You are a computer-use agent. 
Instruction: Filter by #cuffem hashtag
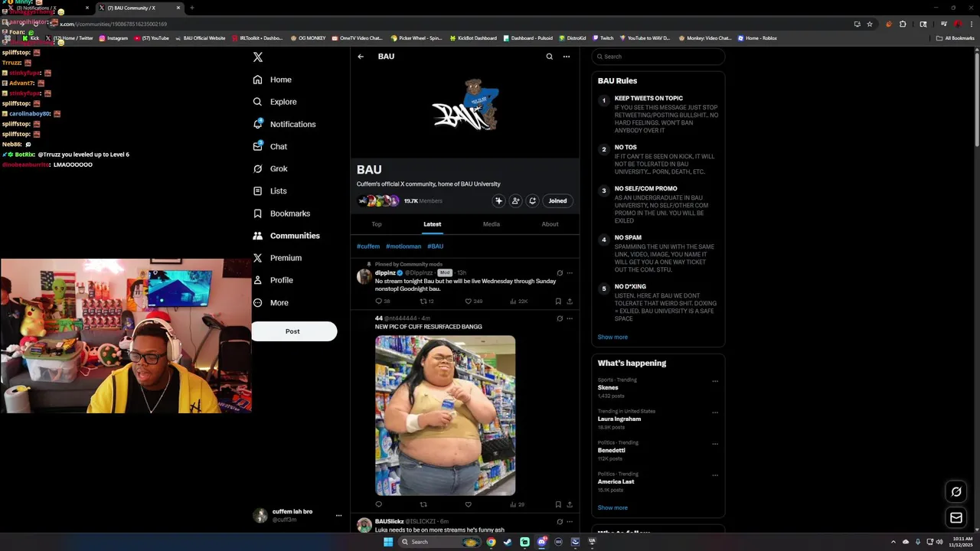(368, 246)
